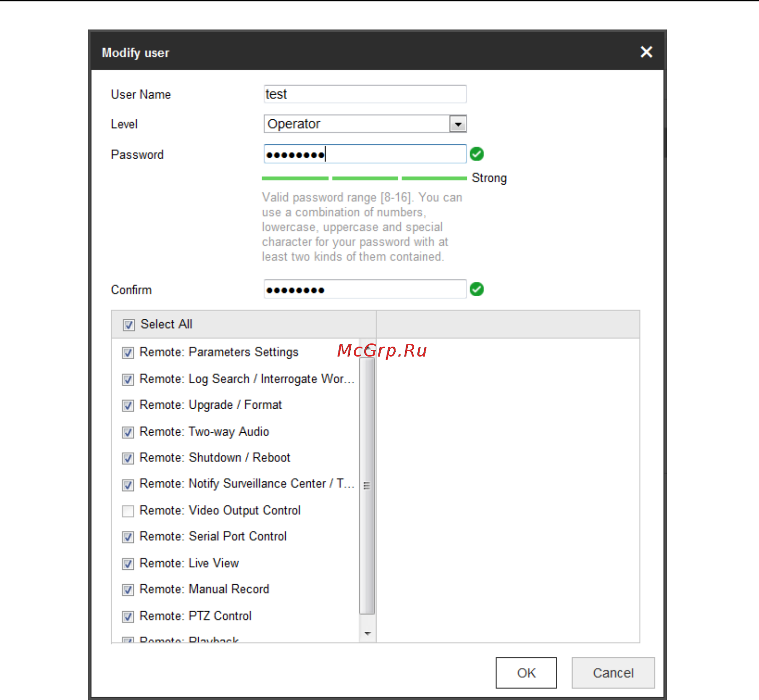This screenshot has height=700, width=759.
Task: Close the Modify user dialog
Action: 646,52
